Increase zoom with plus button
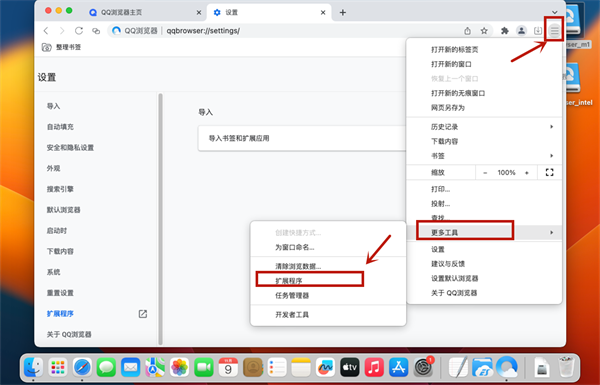 (x=527, y=173)
